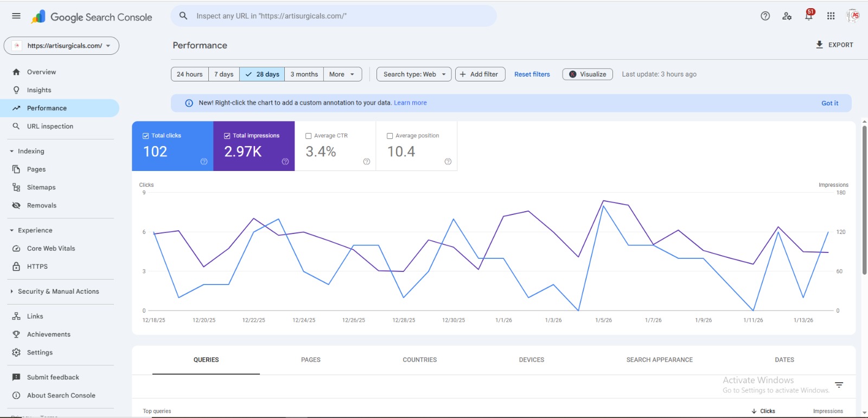Switch to the Countries tab

tap(420, 360)
